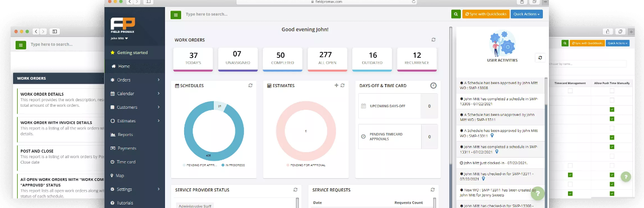Toggle first Timecard Management checkbox
Image resolution: width=644 pixels, height=208 pixels.
coord(570,91)
